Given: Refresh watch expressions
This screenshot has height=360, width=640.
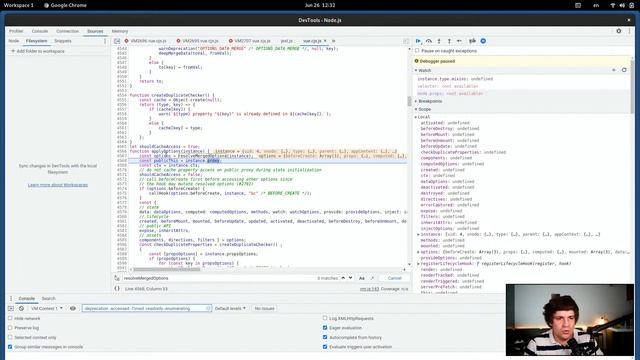Looking at the screenshot, I should (624, 70).
